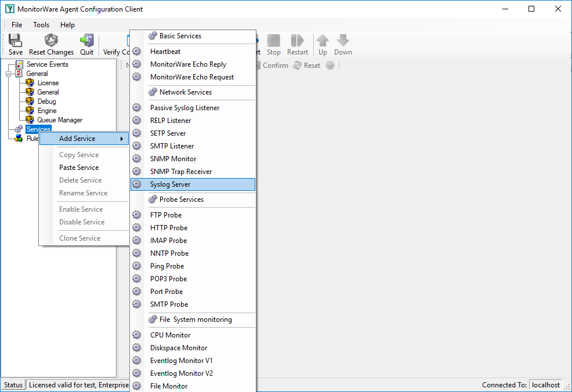The image size is (572, 392).
Task: Click the Engine node icon
Action: [x=30, y=111]
